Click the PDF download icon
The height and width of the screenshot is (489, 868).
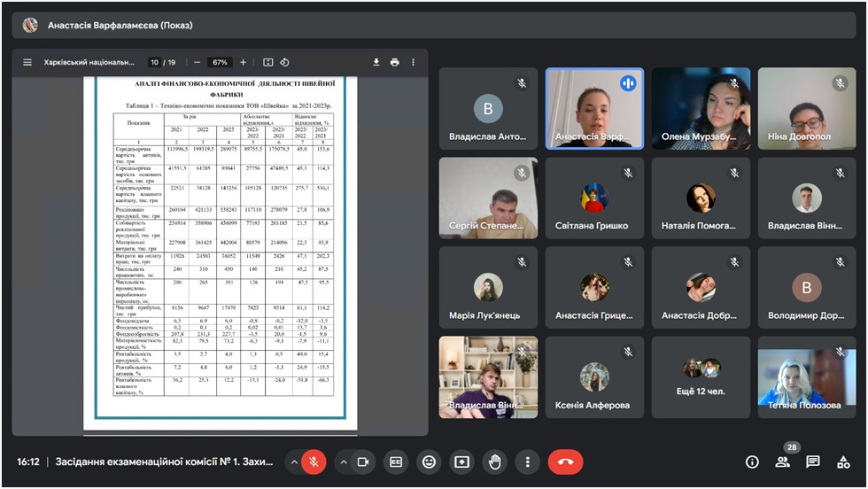pos(376,63)
